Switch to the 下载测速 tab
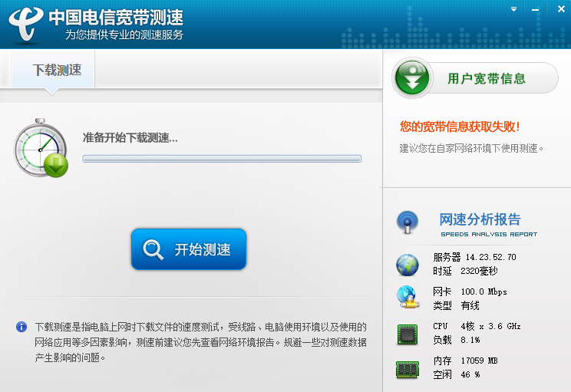The height and width of the screenshot is (392, 571). coord(54,70)
